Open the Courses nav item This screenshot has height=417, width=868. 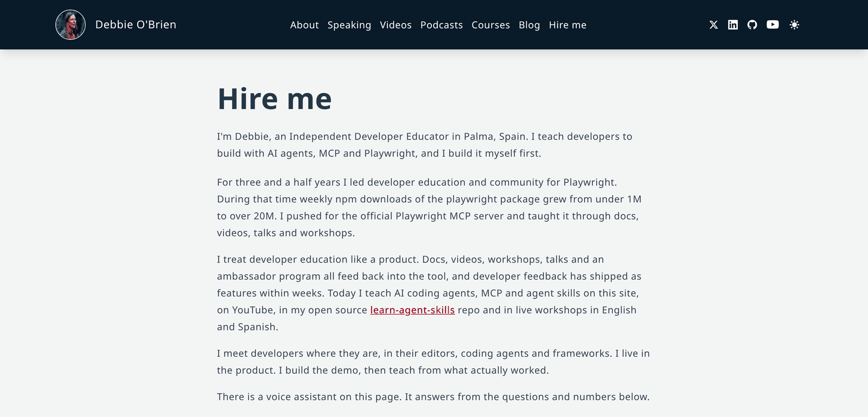coord(490,25)
